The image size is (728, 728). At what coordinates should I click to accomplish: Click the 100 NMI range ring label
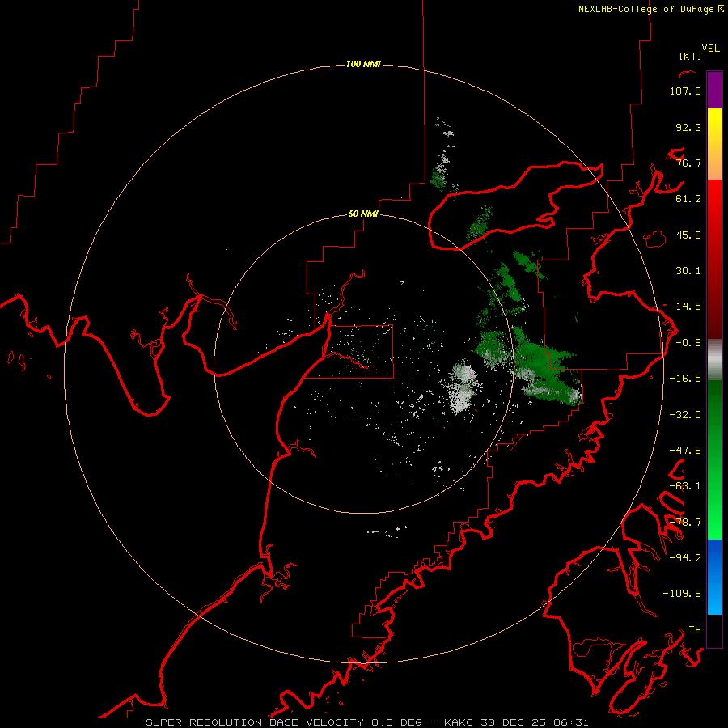pos(363,64)
